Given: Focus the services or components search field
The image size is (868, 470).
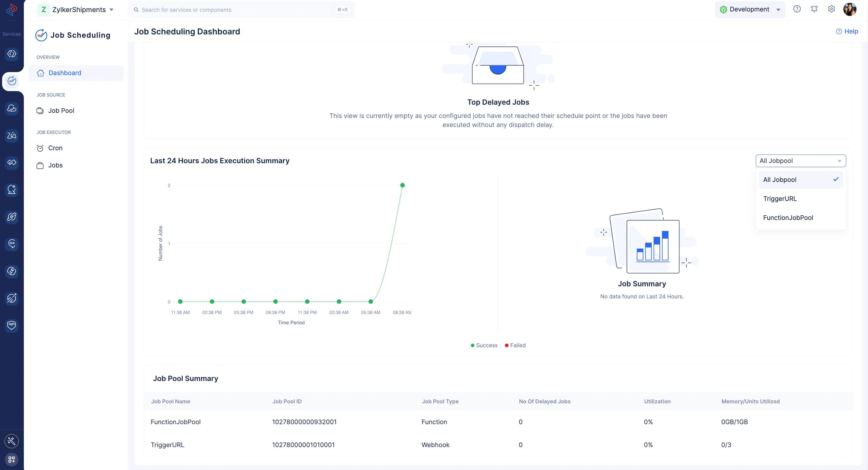Looking at the screenshot, I should coord(241,10).
